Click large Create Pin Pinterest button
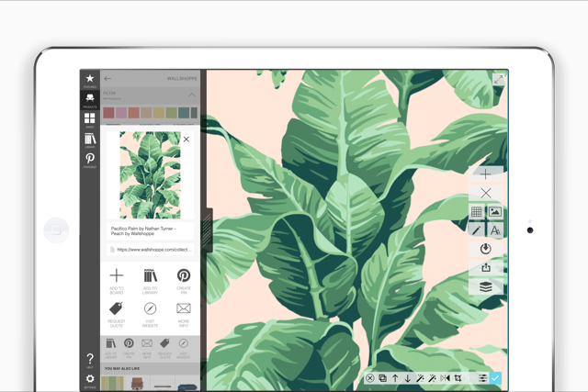The height and width of the screenshot is (392, 588). tap(184, 281)
